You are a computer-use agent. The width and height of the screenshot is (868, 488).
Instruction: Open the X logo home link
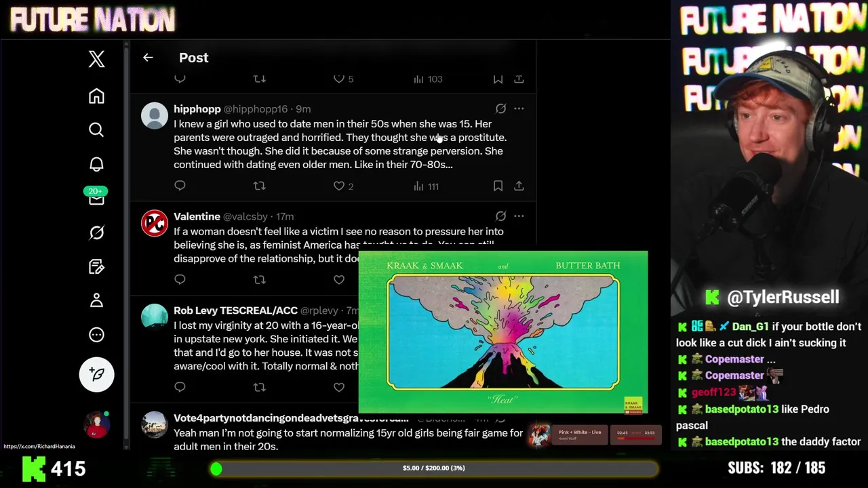96,59
